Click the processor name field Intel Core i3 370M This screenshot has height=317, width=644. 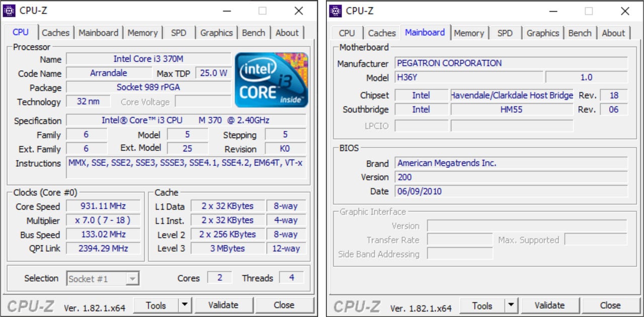click(x=148, y=59)
